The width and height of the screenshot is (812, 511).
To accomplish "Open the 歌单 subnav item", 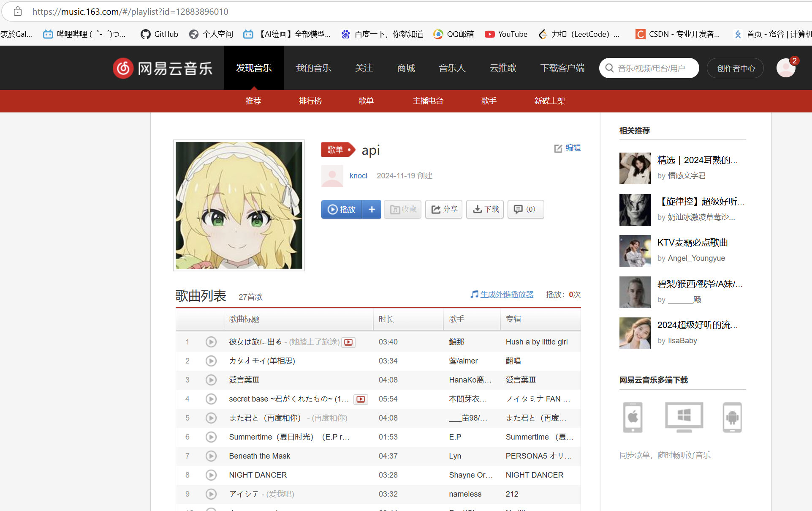I will coord(366,101).
